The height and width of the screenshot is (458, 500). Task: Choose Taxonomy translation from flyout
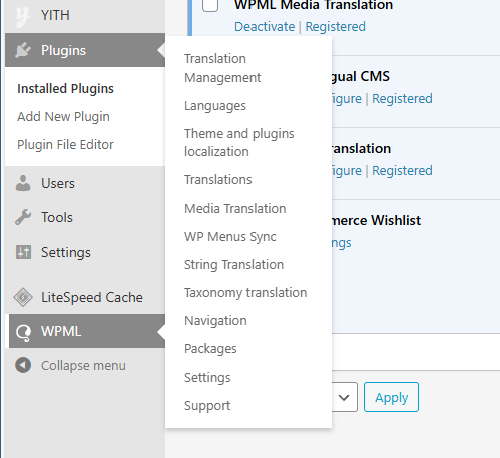[x=246, y=293]
